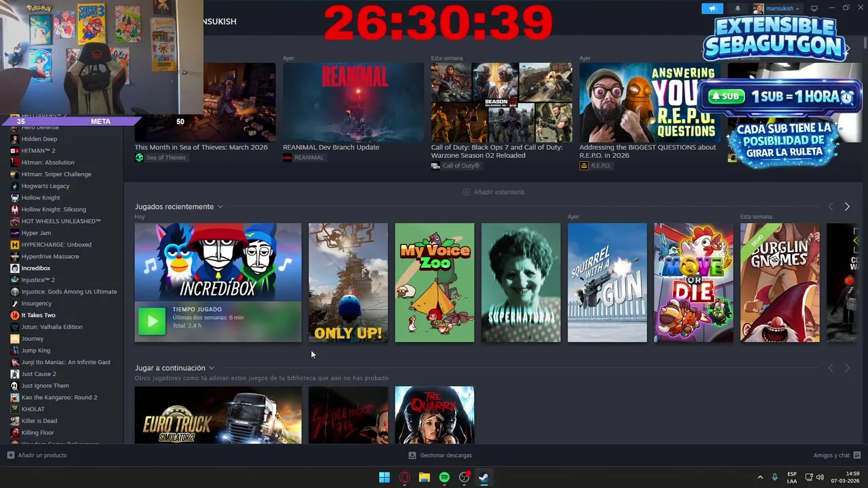Show hidden tray icons chevron

(759, 477)
